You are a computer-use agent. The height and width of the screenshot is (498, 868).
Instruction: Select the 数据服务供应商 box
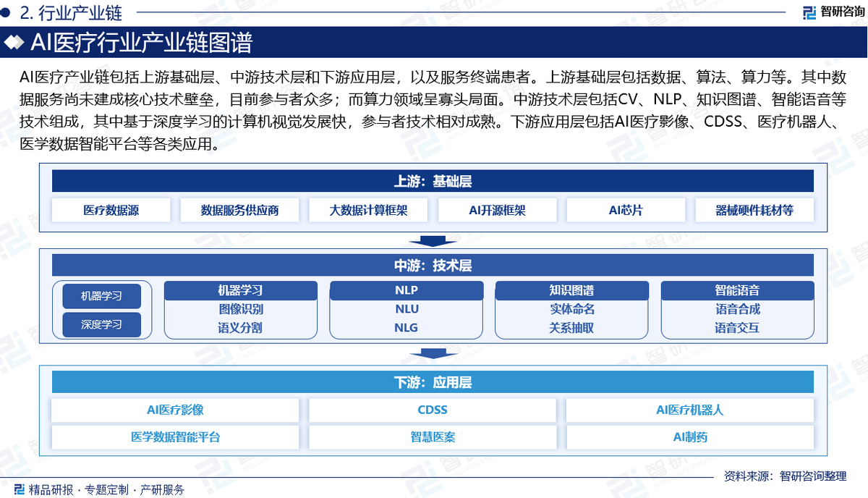(x=239, y=211)
